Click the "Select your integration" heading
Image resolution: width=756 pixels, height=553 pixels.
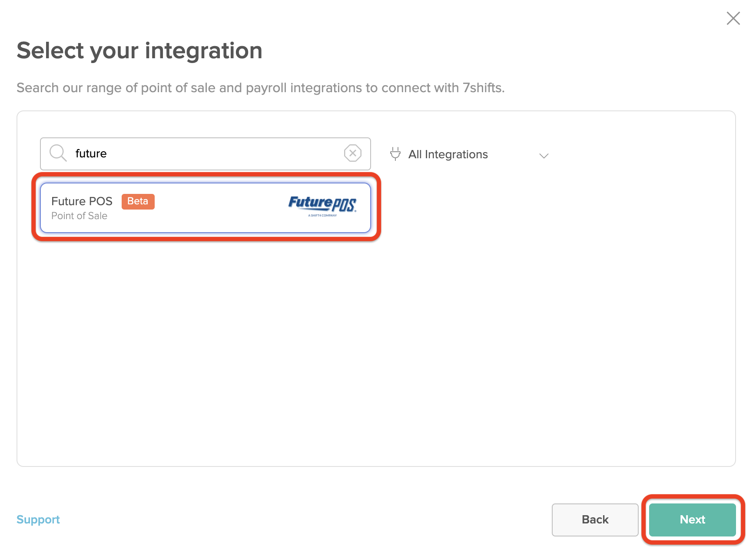pyautogui.click(x=139, y=50)
